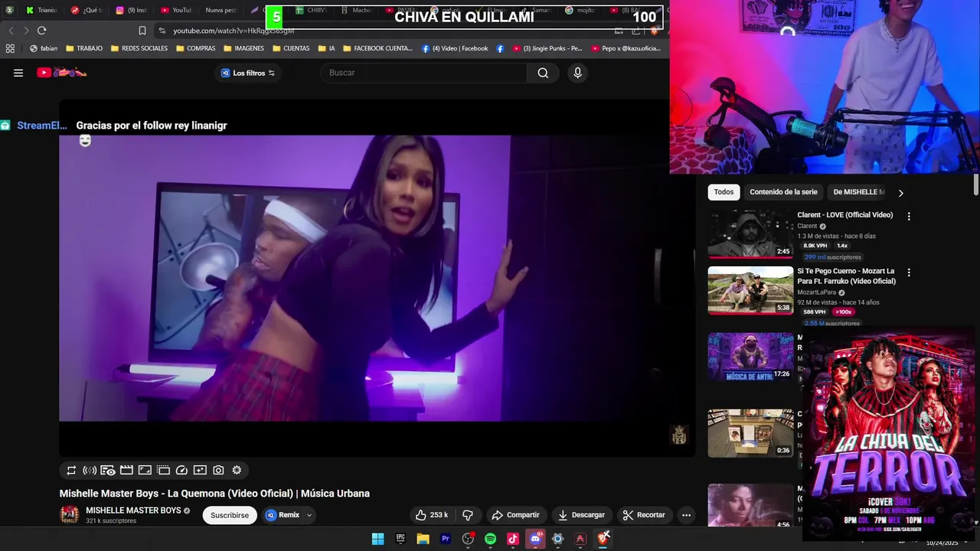This screenshot has height=551, width=980.
Task: Open the enhancer settings gear icon
Action: (x=237, y=471)
